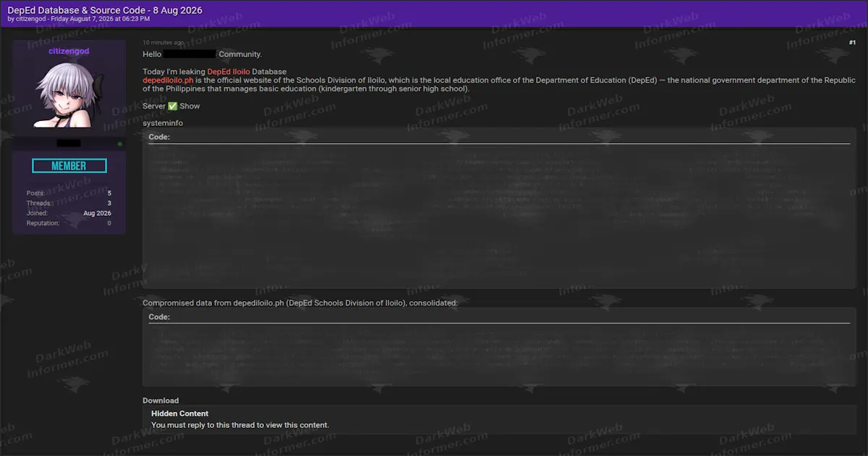Open the depediloilo.ph red link
This screenshot has width=868, height=456.
(x=168, y=80)
